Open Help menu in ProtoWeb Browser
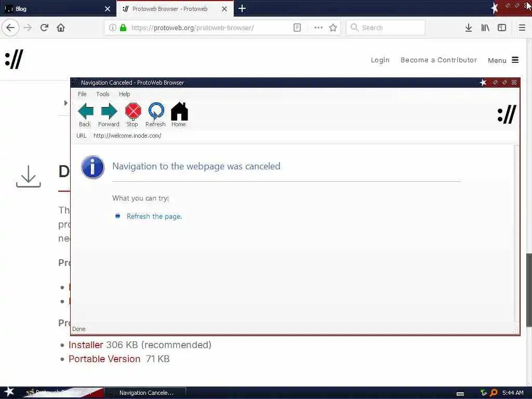 (124, 94)
